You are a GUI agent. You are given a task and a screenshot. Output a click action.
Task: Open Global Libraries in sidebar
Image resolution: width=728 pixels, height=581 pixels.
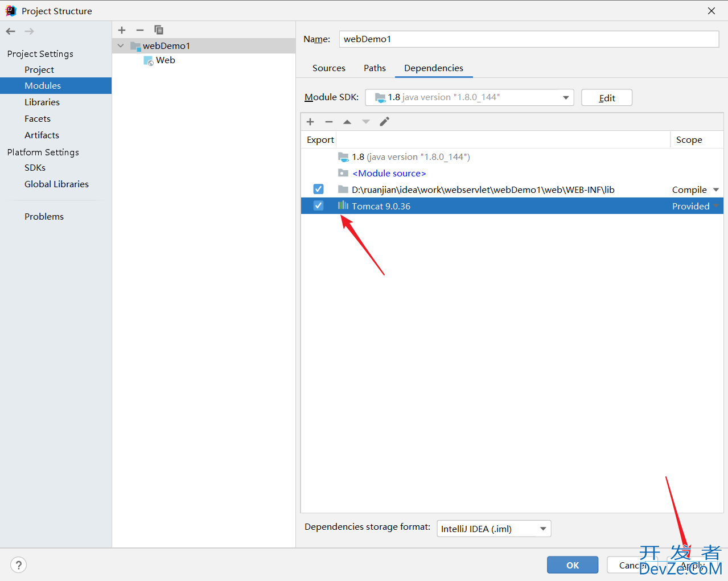[x=56, y=184]
